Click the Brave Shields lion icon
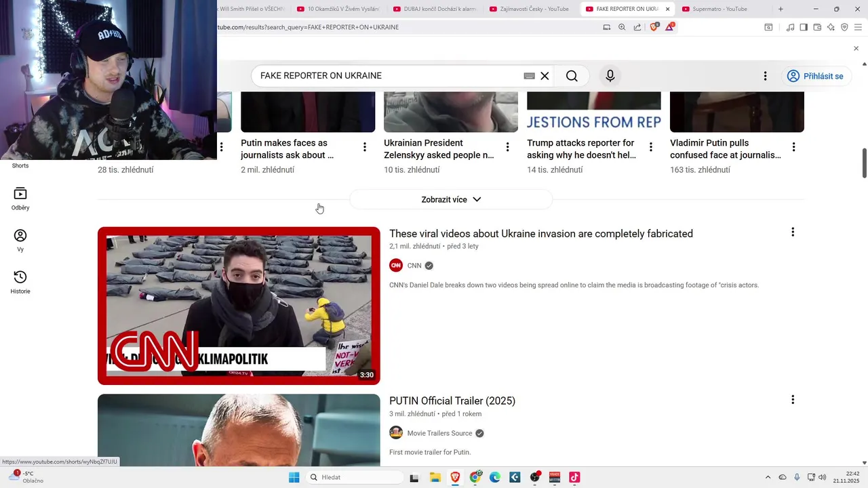Screen dimensions: 868x488 coord(654,27)
